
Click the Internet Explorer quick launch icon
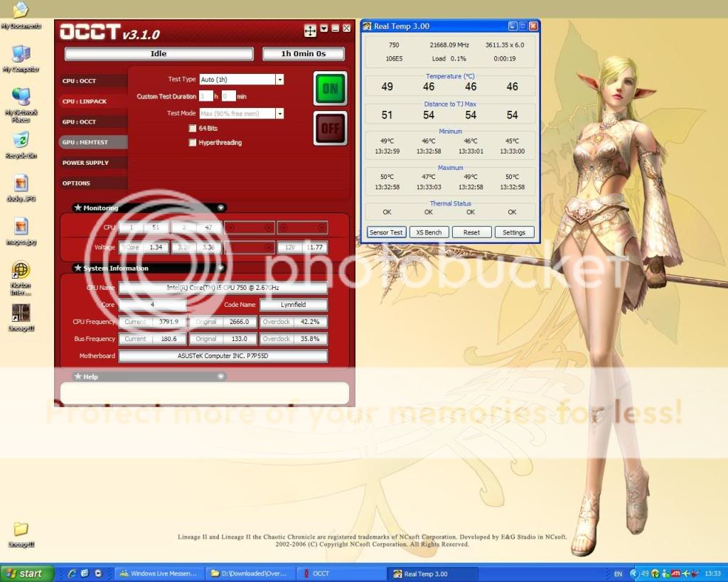73,573
